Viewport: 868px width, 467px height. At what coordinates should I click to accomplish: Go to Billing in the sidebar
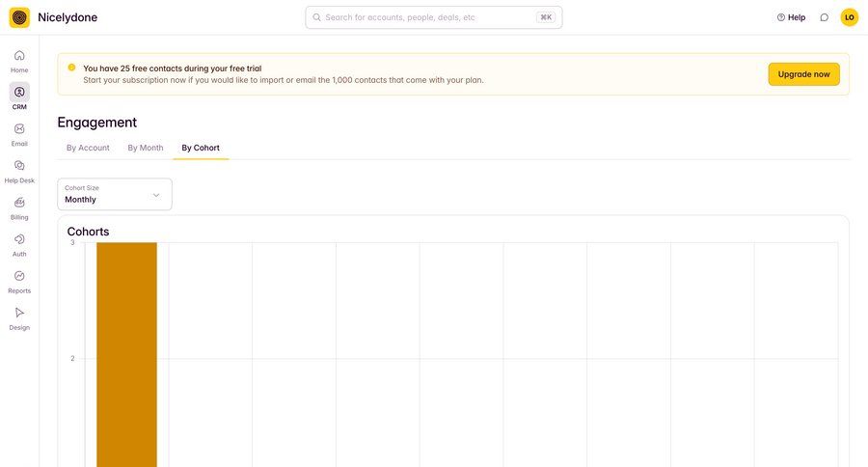[19, 203]
